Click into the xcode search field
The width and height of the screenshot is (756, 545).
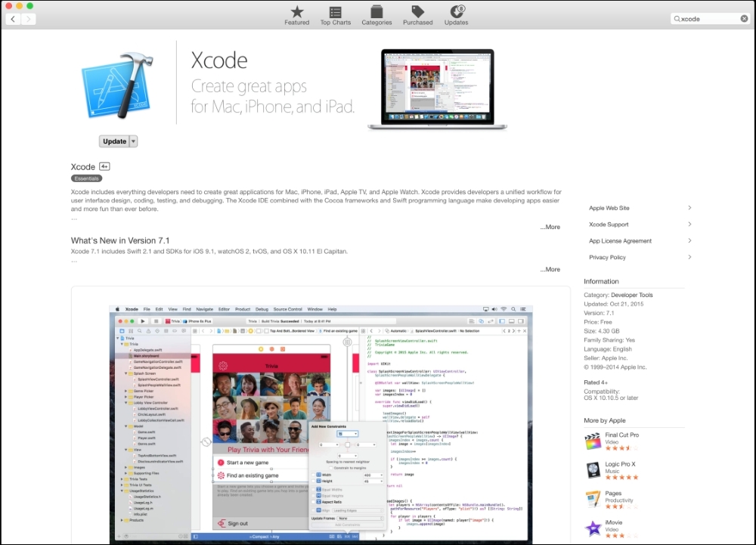tap(710, 19)
